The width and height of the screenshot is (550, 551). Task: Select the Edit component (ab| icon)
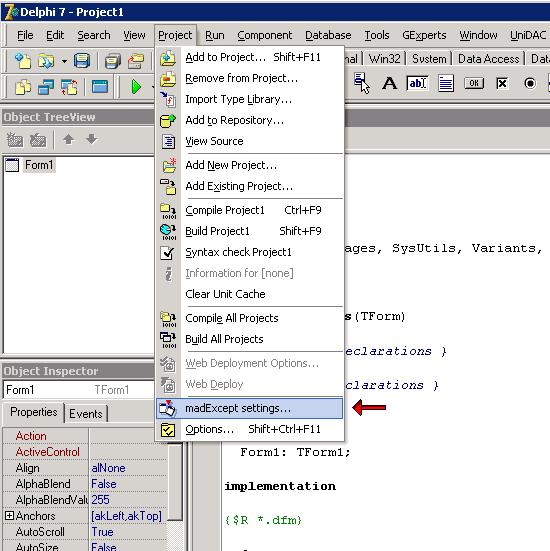coord(417,84)
